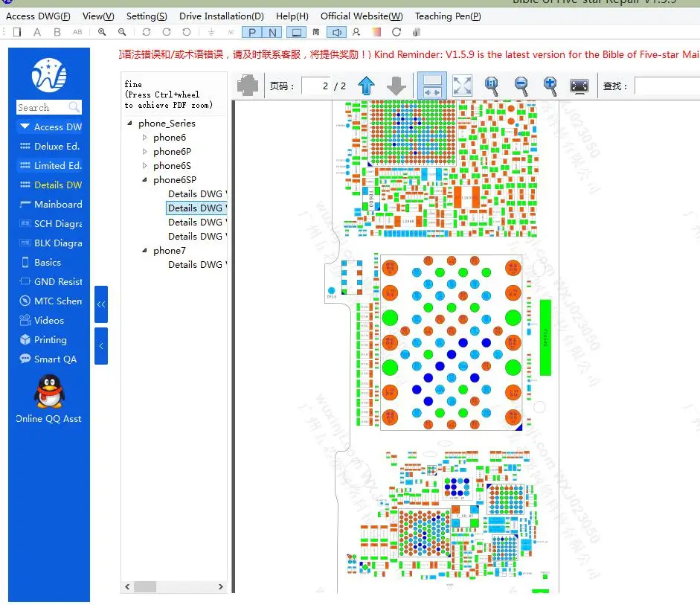Collapse panel with the single chevron button
The width and height of the screenshot is (700, 605).
click(x=101, y=346)
